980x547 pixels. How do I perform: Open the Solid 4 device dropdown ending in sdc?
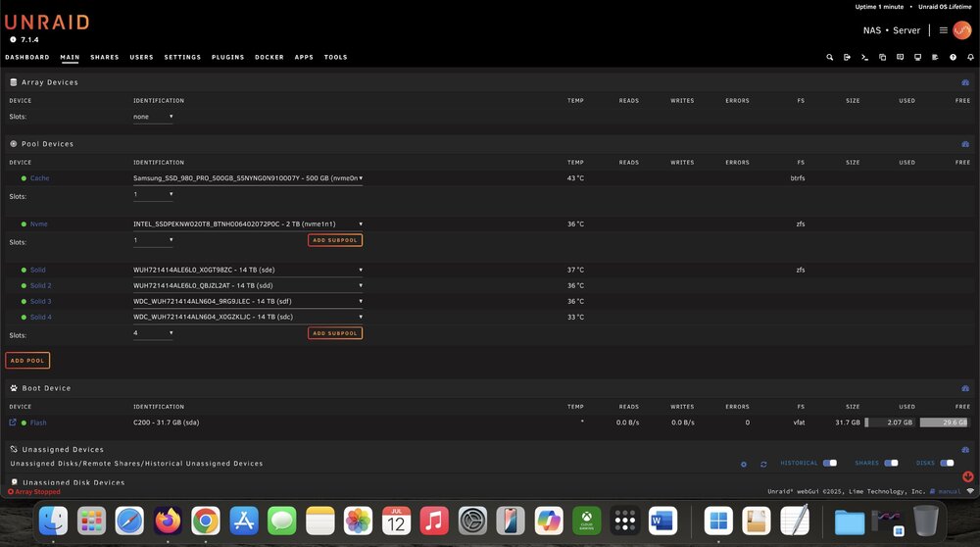point(248,317)
